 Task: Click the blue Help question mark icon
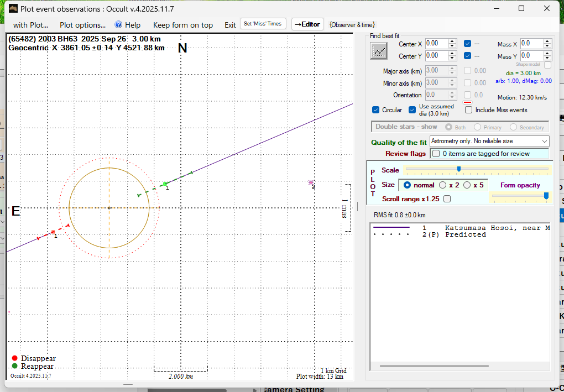(x=118, y=25)
